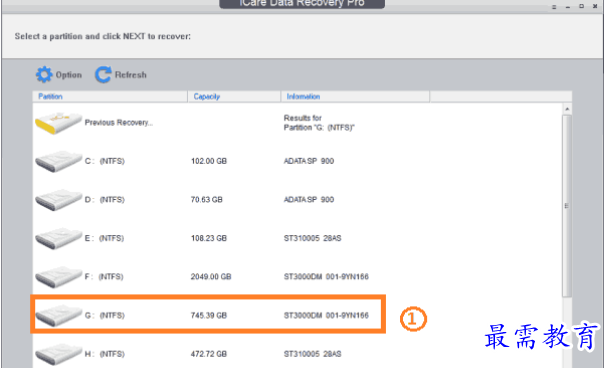Screen dimensions: 606x368
Task: Click the Option label text
Action: [69, 75]
